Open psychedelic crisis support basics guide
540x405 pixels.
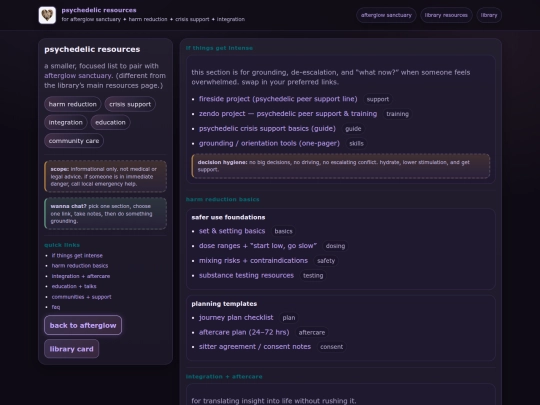point(267,128)
